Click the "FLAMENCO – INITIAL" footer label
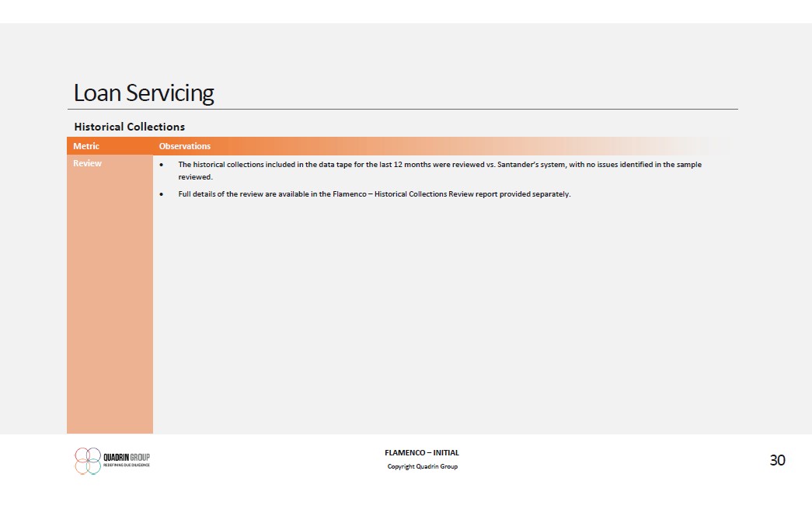812x509 pixels. (x=422, y=453)
